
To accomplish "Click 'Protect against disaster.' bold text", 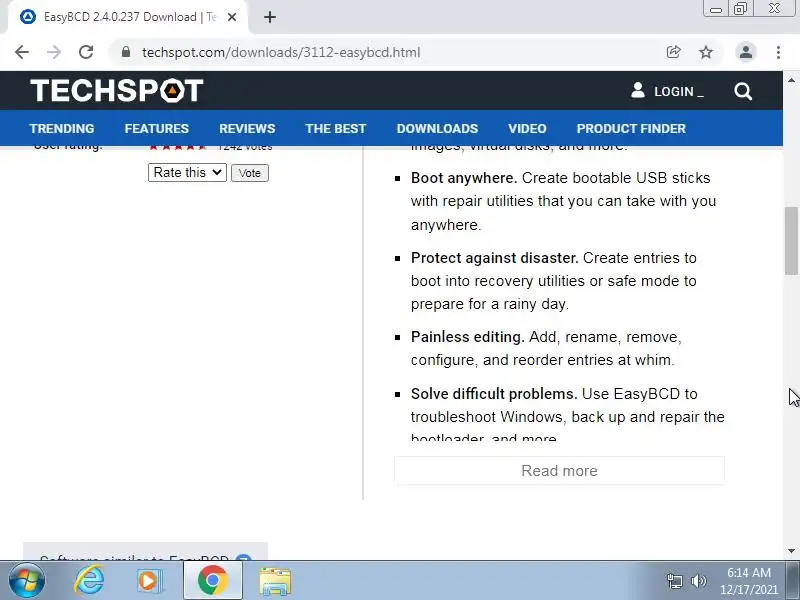I will click(x=494, y=258).
